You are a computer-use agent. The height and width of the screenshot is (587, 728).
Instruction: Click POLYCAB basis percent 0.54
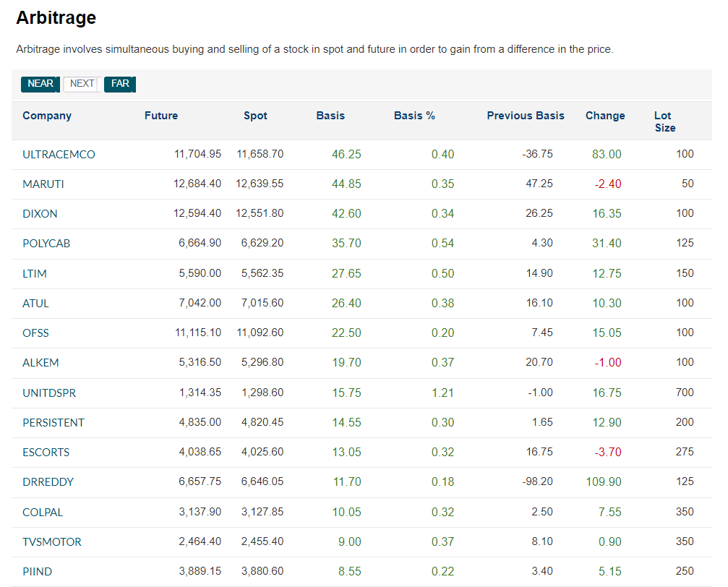443,244
